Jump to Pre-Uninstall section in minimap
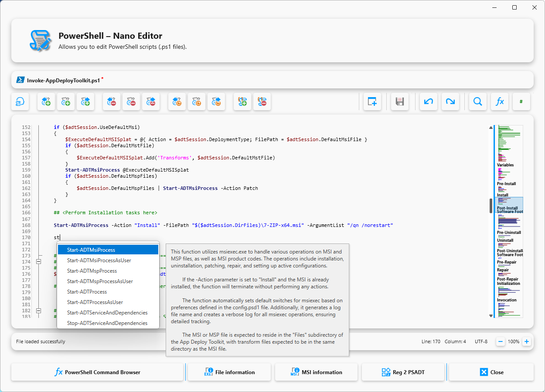Screen dimensions: 545x392 point(509,233)
